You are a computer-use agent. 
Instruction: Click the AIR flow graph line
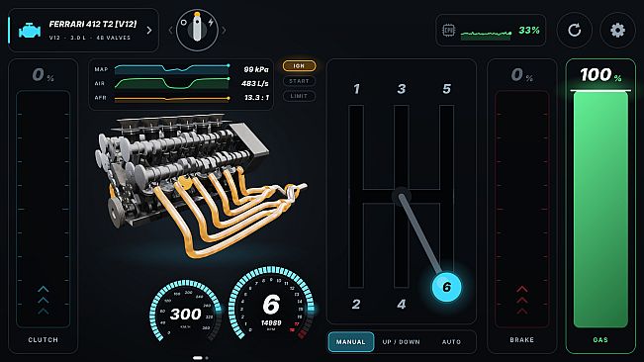point(172,83)
